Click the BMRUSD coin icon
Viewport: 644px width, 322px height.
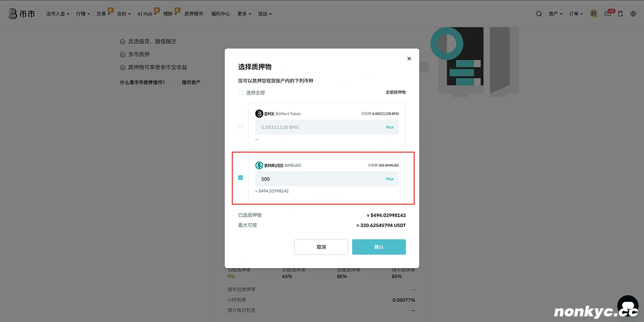[x=259, y=166]
